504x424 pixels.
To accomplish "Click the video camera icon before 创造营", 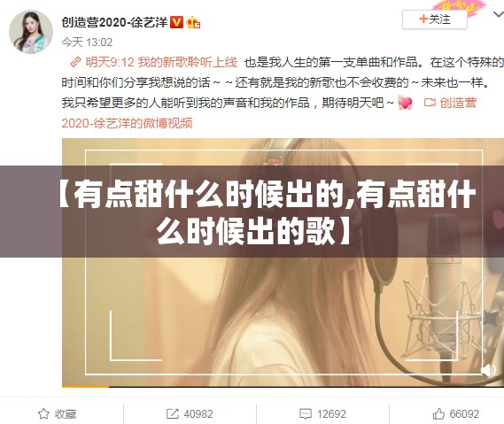I will coord(430,103).
